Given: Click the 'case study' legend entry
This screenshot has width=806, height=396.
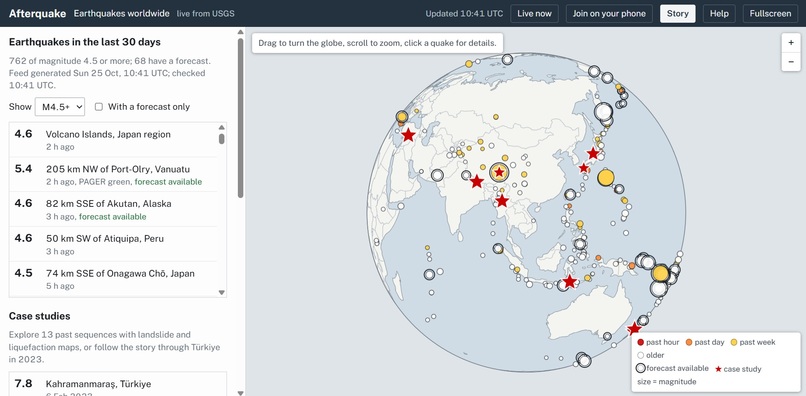Looking at the screenshot, I should coord(738,369).
